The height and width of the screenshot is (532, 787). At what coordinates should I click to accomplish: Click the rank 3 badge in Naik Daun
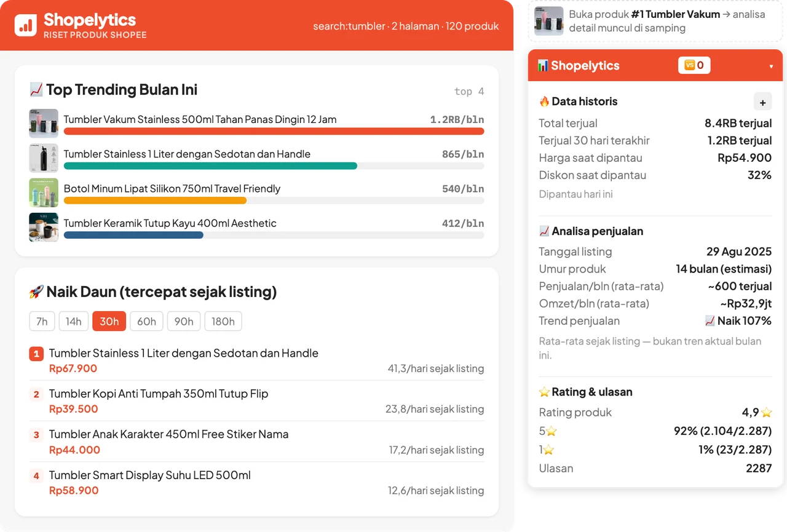[x=36, y=435]
